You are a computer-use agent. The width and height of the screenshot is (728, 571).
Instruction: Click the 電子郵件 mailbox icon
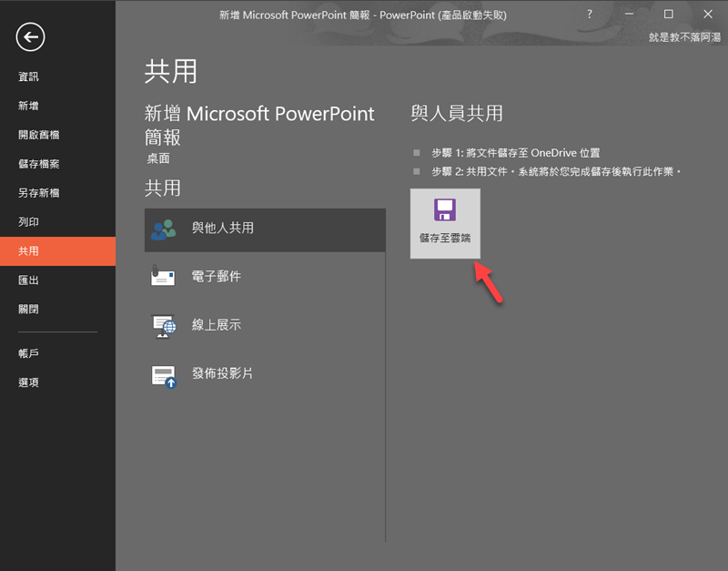click(164, 278)
